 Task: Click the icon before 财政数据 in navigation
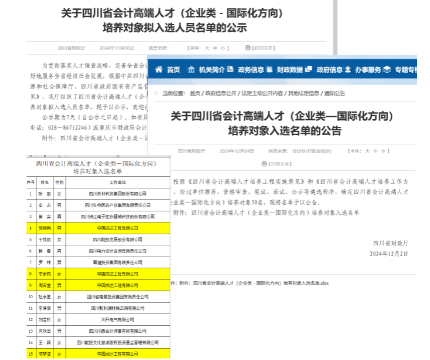click(x=270, y=69)
